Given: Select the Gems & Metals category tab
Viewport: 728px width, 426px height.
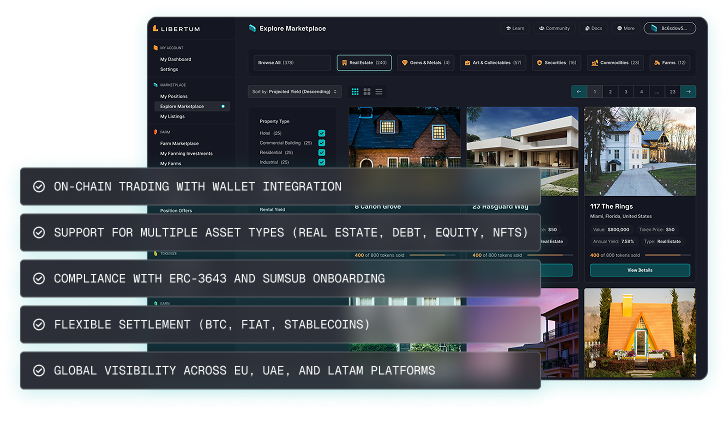Looking at the screenshot, I should click(426, 63).
